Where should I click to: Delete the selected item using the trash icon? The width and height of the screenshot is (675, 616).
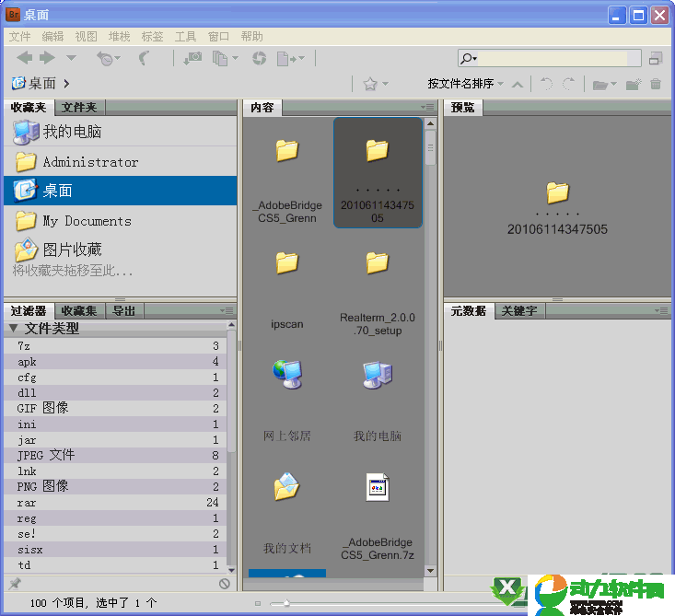coord(656,84)
